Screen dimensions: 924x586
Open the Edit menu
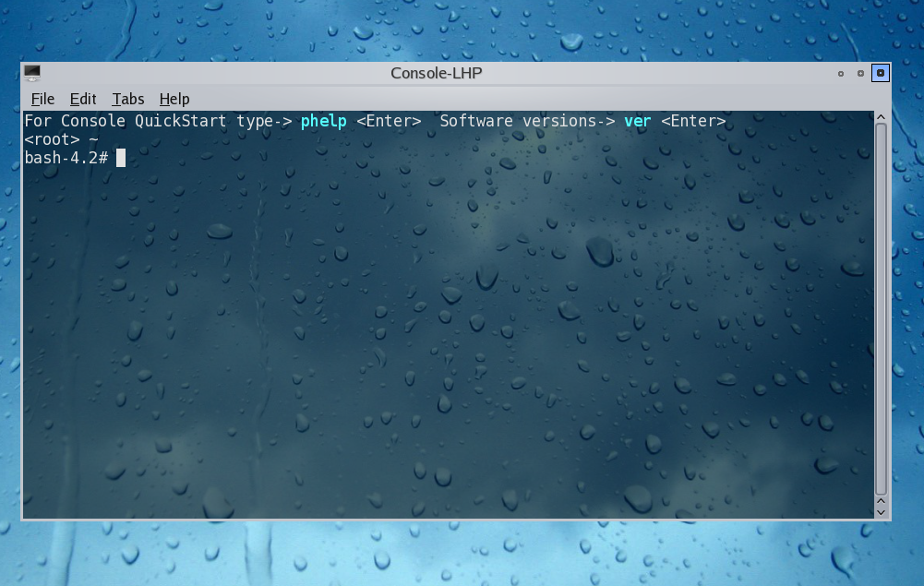(x=82, y=99)
